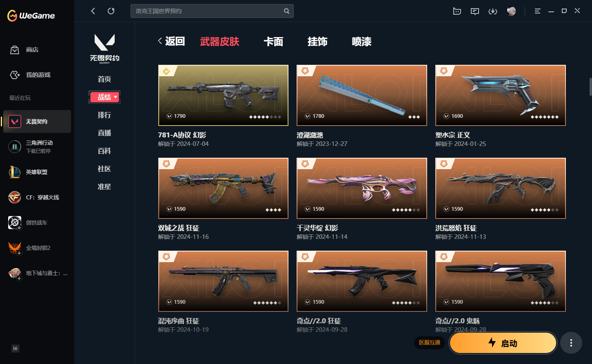
Task: Select 排行 in the game menu
Action: [104, 115]
